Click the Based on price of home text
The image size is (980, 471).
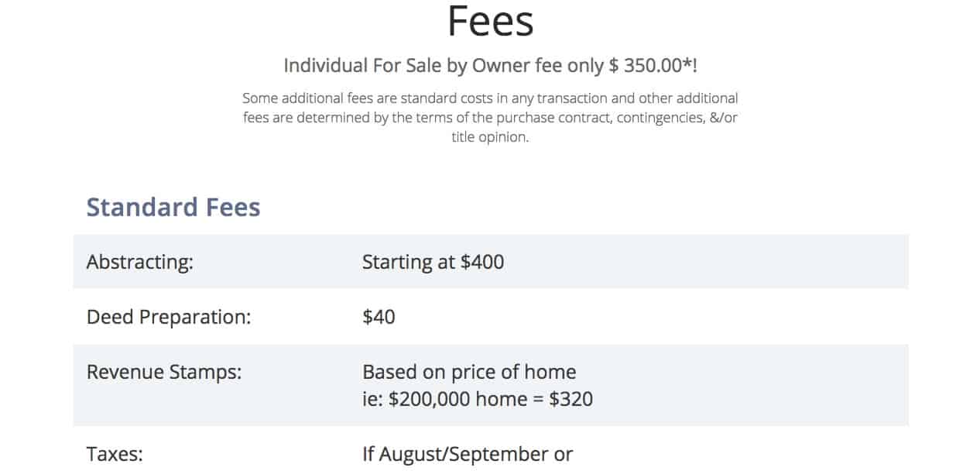(469, 372)
